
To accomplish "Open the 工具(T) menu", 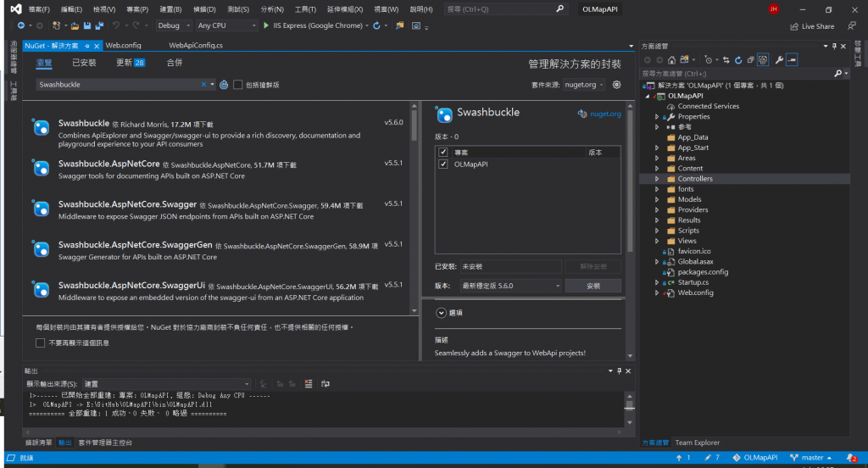I will pyautogui.click(x=305, y=9).
